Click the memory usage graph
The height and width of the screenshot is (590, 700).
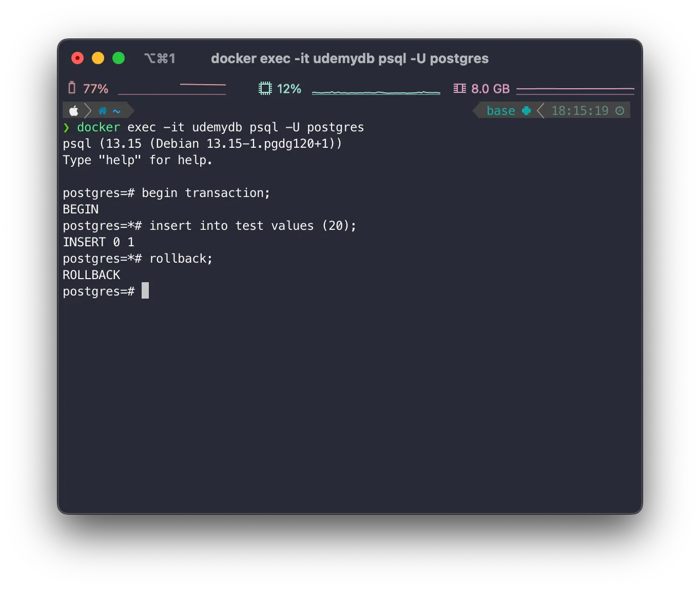click(x=575, y=91)
